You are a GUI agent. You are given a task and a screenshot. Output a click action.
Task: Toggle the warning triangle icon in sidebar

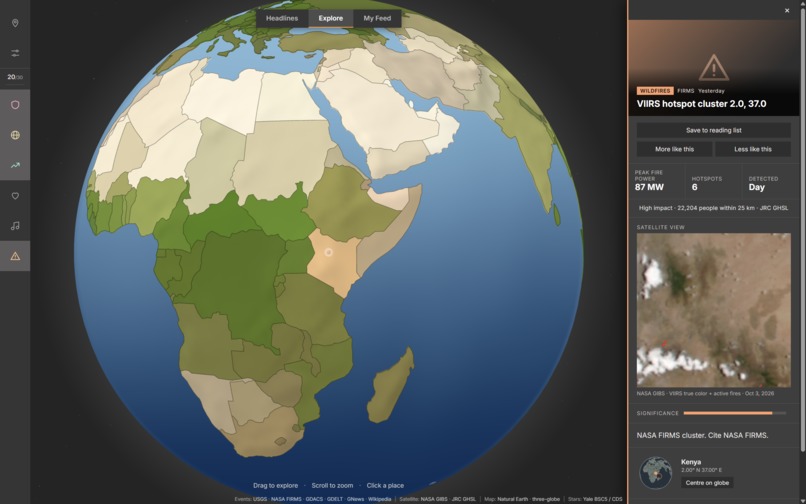[x=15, y=256]
